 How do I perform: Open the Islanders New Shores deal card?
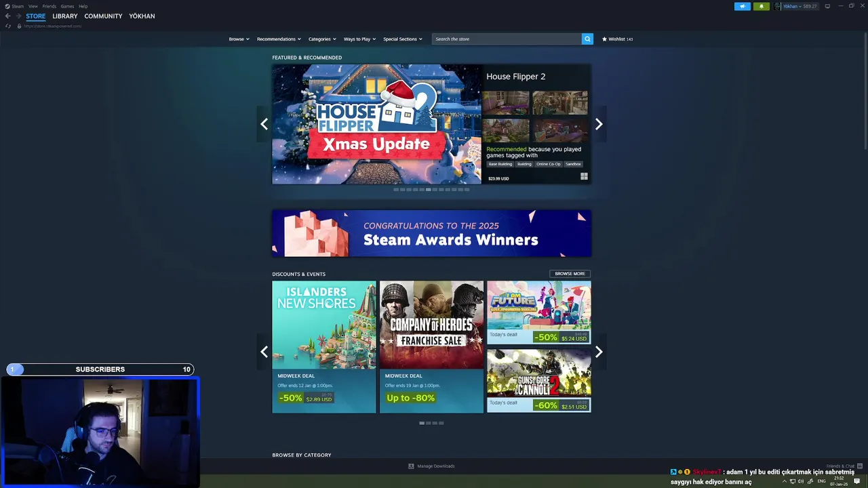tap(324, 347)
